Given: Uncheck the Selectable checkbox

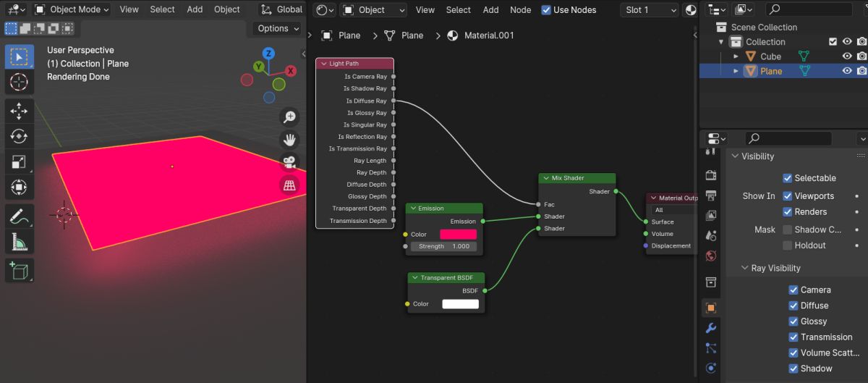Looking at the screenshot, I should [x=788, y=178].
